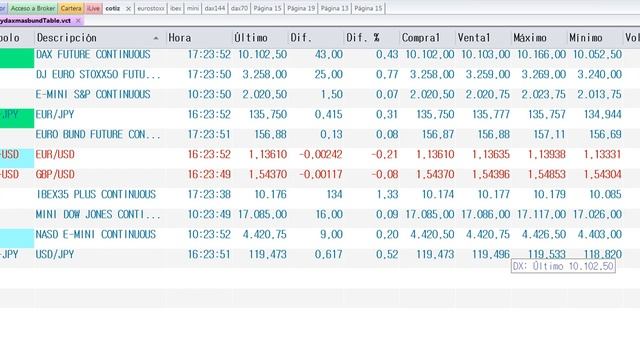Click DAX Último value 10.102,50
The image size is (640, 360).
(262, 54)
